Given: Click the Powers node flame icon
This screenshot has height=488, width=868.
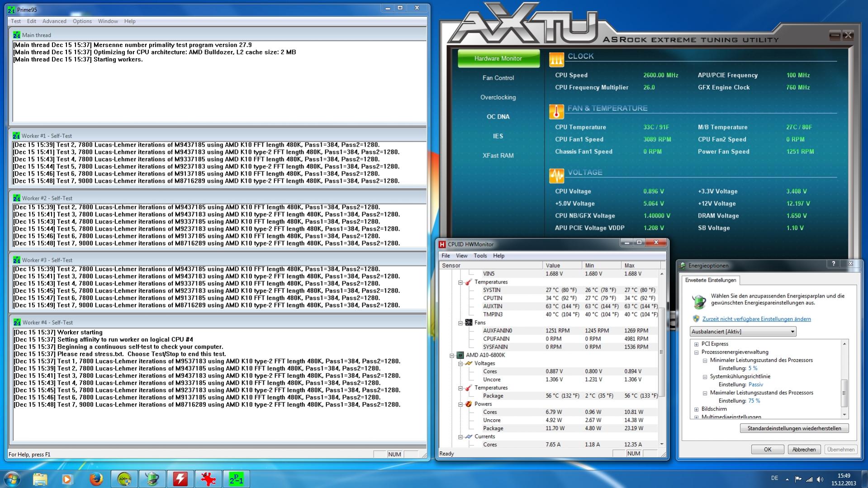Looking at the screenshot, I should click(x=469, y=404).
